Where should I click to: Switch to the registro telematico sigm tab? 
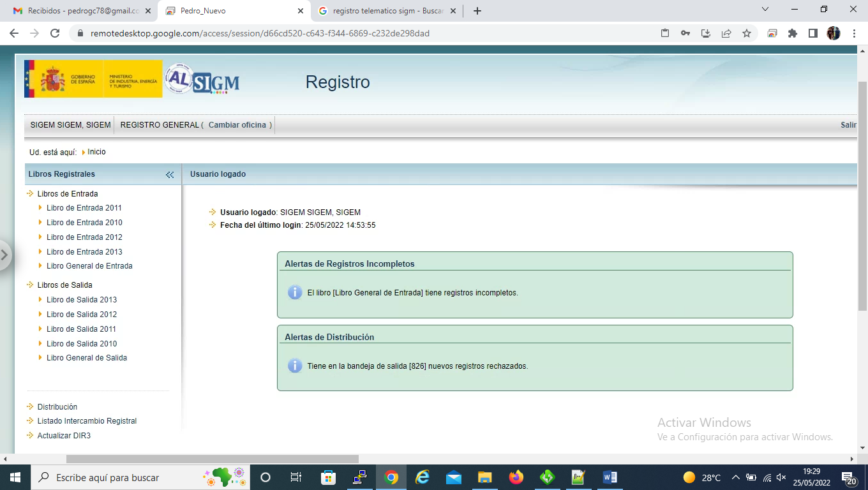[x=383, y=11]
